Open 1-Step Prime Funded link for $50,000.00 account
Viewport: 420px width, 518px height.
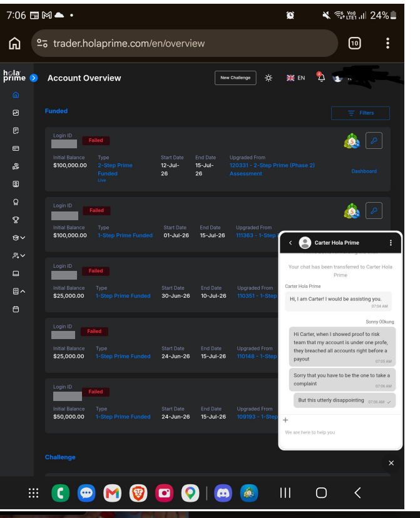123,417
